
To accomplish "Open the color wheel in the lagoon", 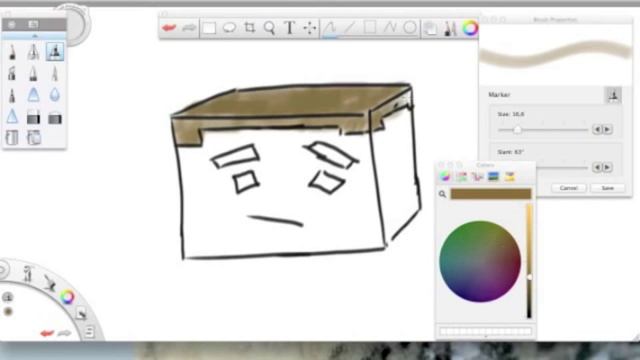I will (x=67, y=297).
